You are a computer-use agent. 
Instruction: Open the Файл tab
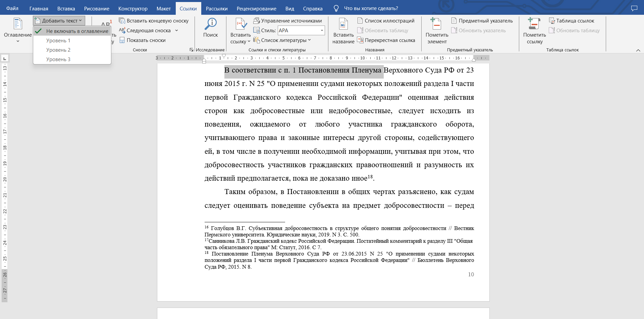click(x=12, y=8)
